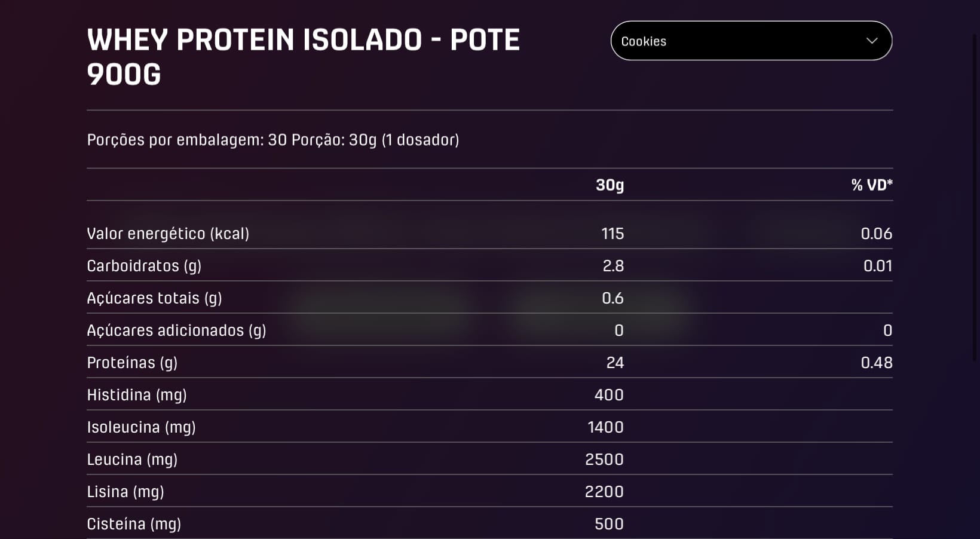Click the 30g column header

[x=610, y=185]
